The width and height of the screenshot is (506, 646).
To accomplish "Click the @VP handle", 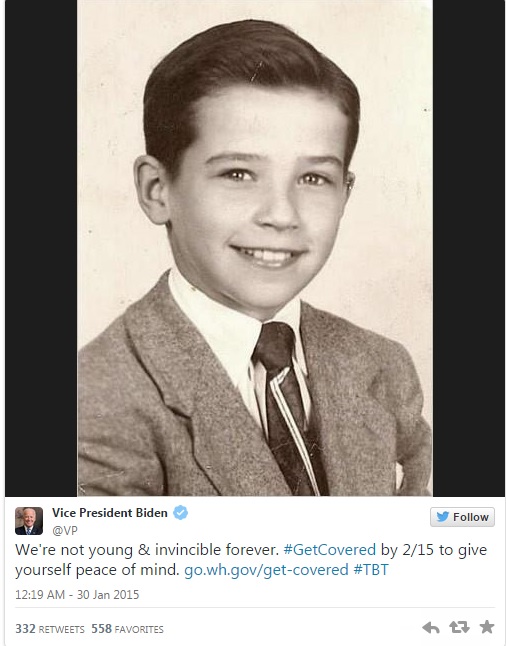I will pos(65,530).
